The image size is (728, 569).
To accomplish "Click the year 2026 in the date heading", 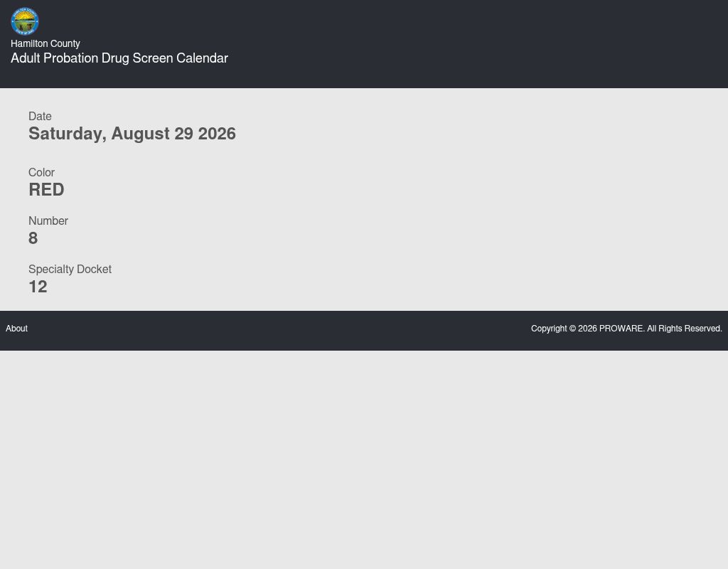I will (217, 134).
